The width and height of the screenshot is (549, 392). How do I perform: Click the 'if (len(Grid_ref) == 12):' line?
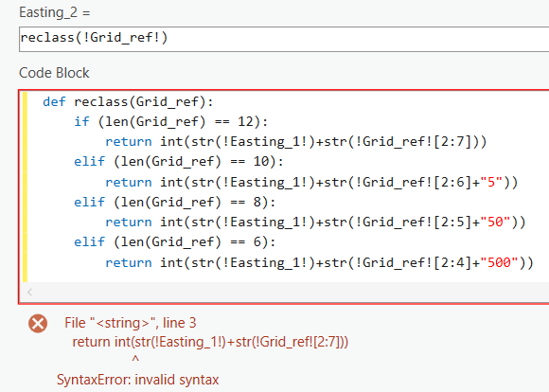pyautogui.click(x=171, y=121)
